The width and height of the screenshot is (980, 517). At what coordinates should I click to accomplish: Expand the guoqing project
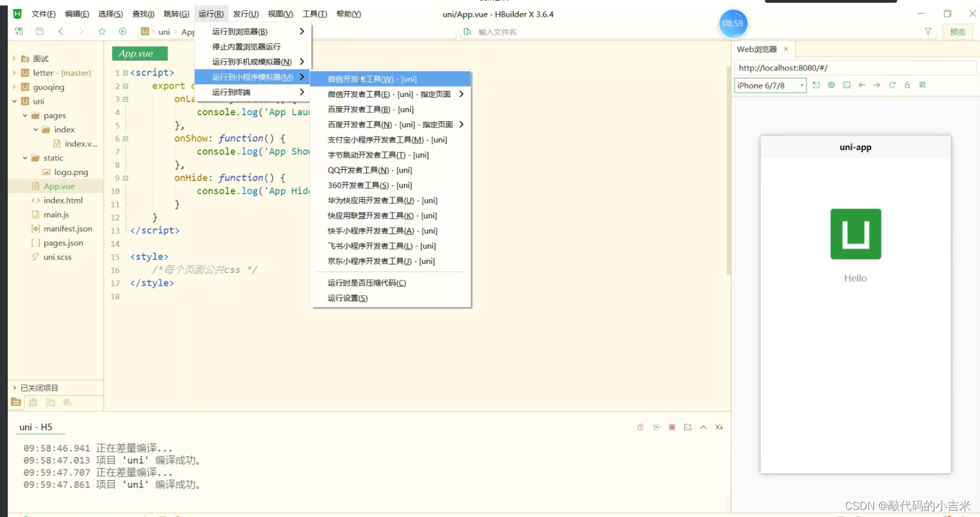(x=14, y=87)
